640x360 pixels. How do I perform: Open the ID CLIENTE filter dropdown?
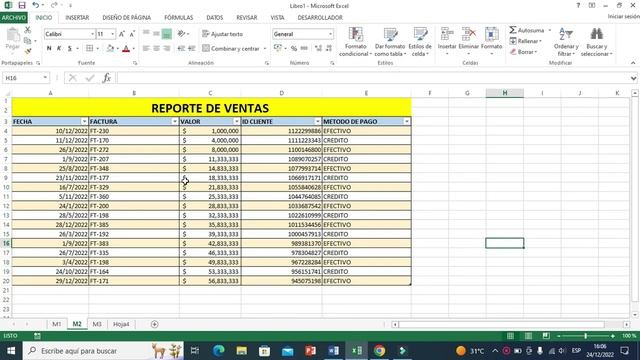[318, 122]
